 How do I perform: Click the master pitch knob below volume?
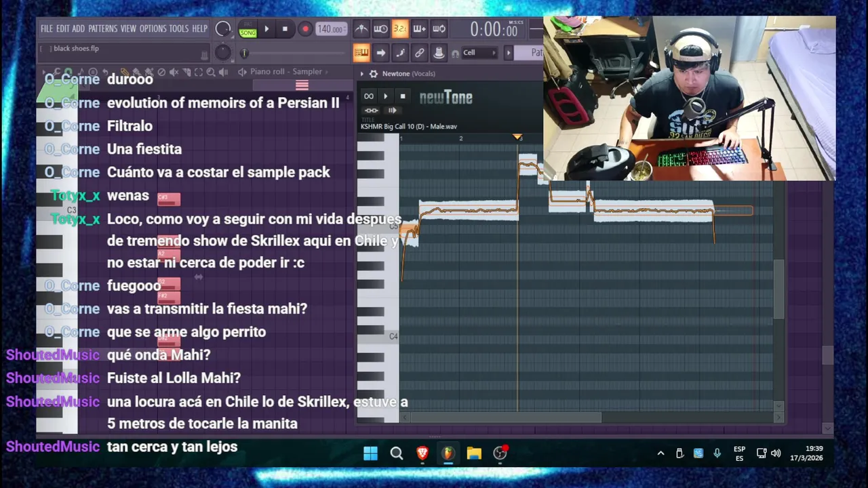pos(223,53)
